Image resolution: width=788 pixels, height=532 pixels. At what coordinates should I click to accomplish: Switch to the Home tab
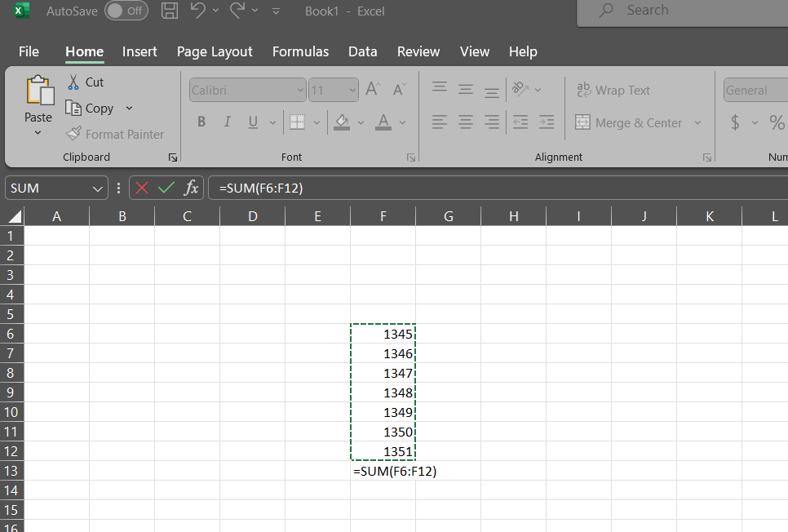(x=85, y=51)
